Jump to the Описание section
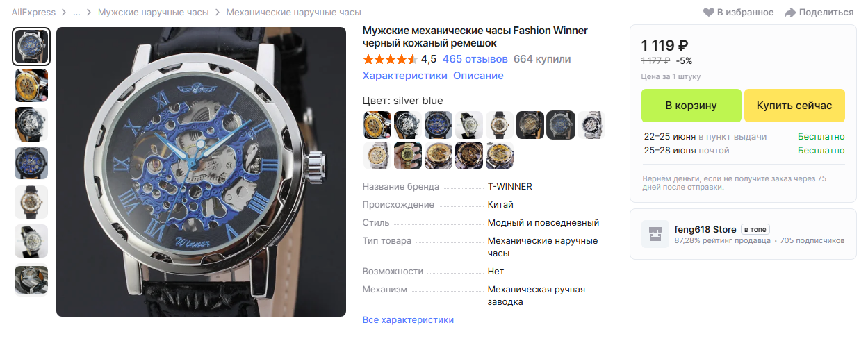Screen dimensions: 868x341 pyautogui.click(x=478, y=75)
